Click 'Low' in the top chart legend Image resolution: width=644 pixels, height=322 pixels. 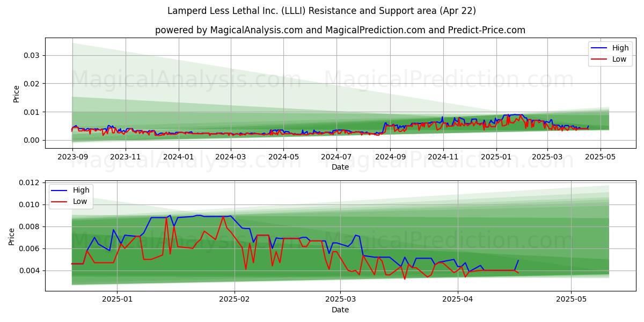point(619,59)
